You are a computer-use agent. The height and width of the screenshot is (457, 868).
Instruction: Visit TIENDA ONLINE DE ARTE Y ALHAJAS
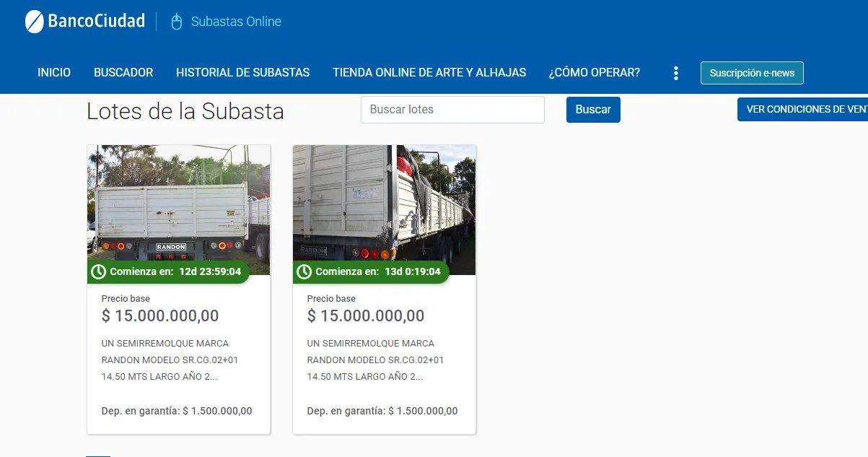[x=429, y=73]
